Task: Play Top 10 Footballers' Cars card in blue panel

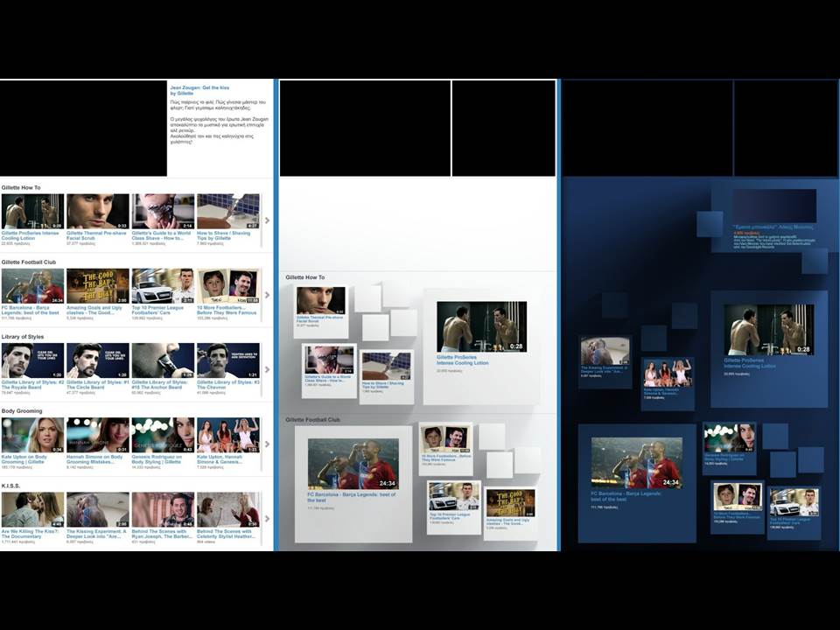Action: 794,503
